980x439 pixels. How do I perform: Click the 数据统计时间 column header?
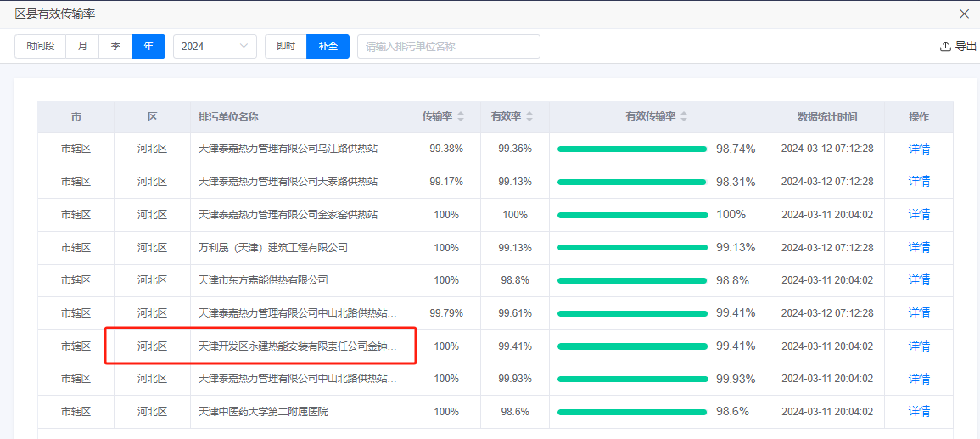point(827,117)
